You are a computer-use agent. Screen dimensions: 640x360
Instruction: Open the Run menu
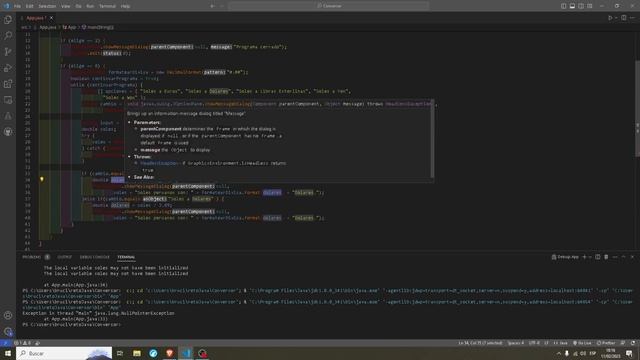(x=90, y=6)
